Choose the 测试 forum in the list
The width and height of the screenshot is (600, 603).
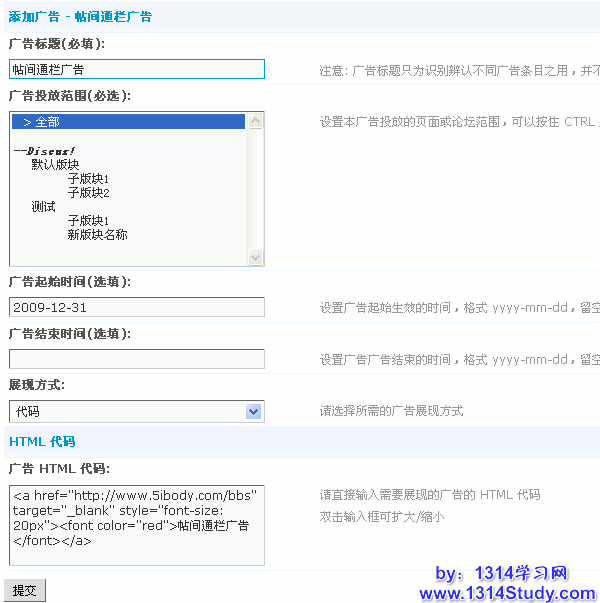pyautogui.click(x=43, y=207)
